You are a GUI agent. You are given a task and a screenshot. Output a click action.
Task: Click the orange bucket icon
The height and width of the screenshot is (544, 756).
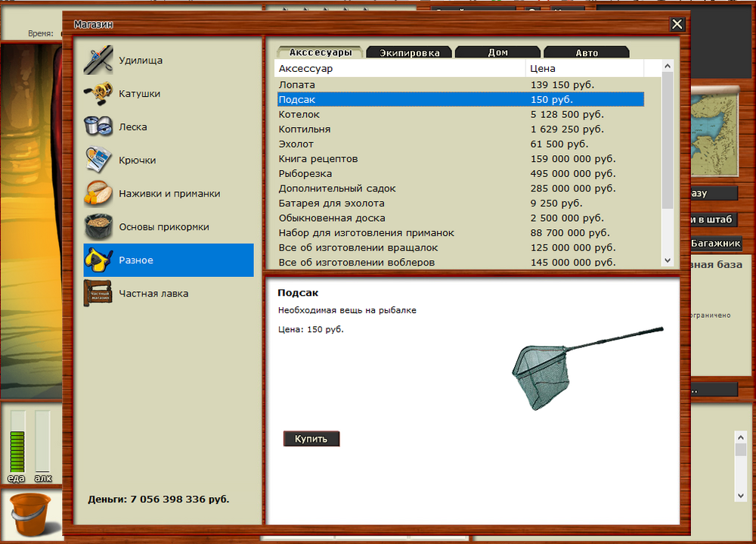tap(32, 514)
